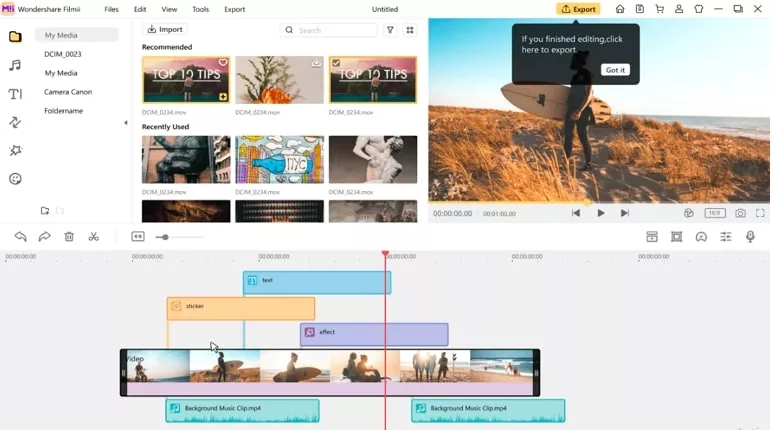Select the gorilla statue media thumbnail
772x430 pixels.
tap(186, 160)
